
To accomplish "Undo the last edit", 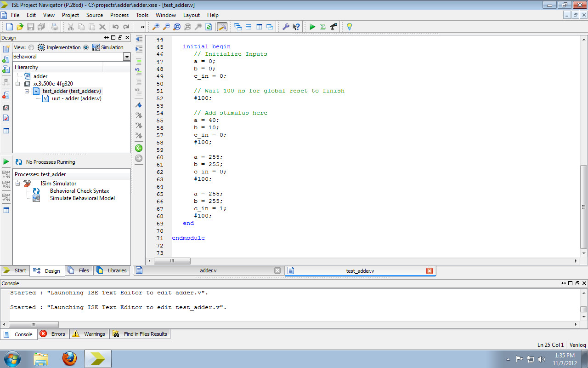I will [115, 27].
